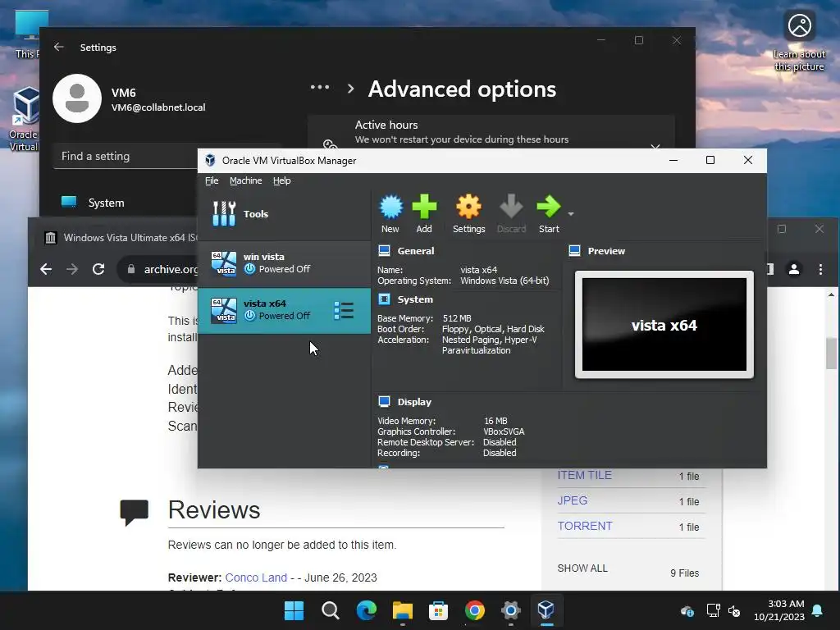The width and height of the screenshot is (840, 630).
Task: Click the Find a setting search box
Action: (x=126, y=157)
